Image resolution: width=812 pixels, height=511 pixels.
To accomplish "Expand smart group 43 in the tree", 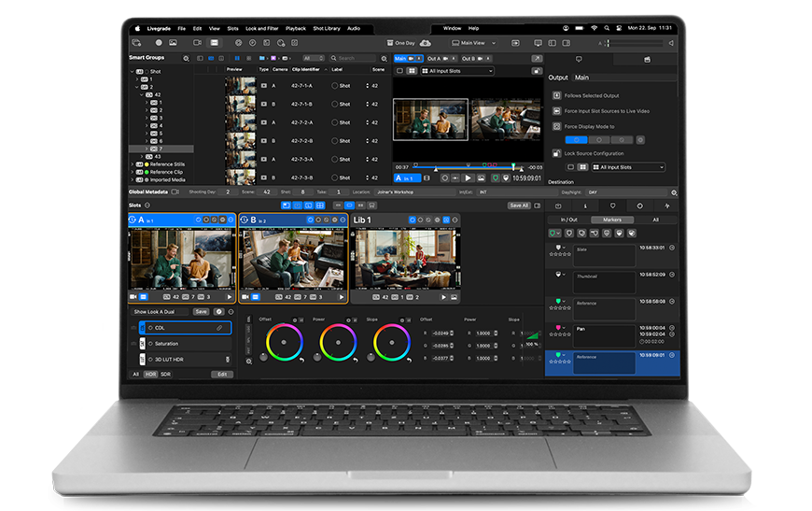I will [x=142, y=157].
